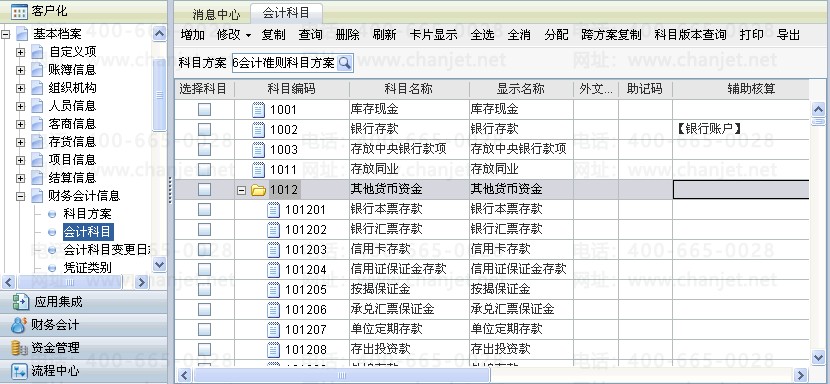The width and height of the screenshot is (830, 384).
Task: Click the 科目编码 column header
Action: (x=292, y=89)
